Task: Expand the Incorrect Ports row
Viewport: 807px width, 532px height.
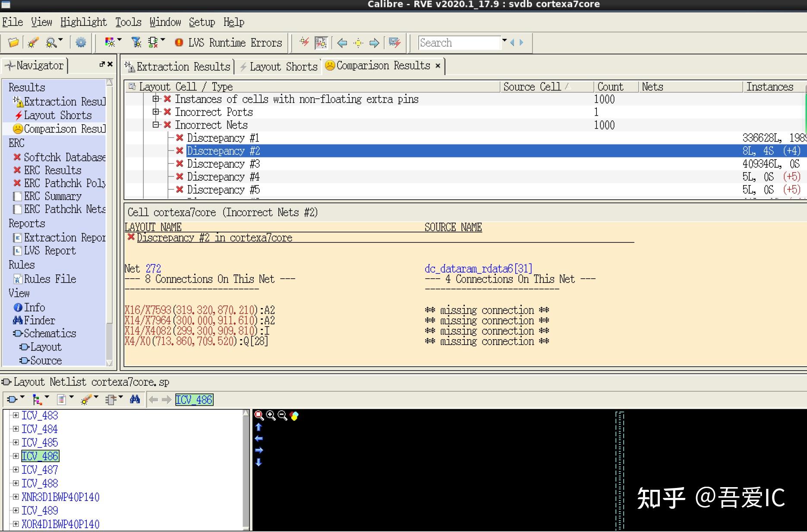Action: [x=155, y=112]
